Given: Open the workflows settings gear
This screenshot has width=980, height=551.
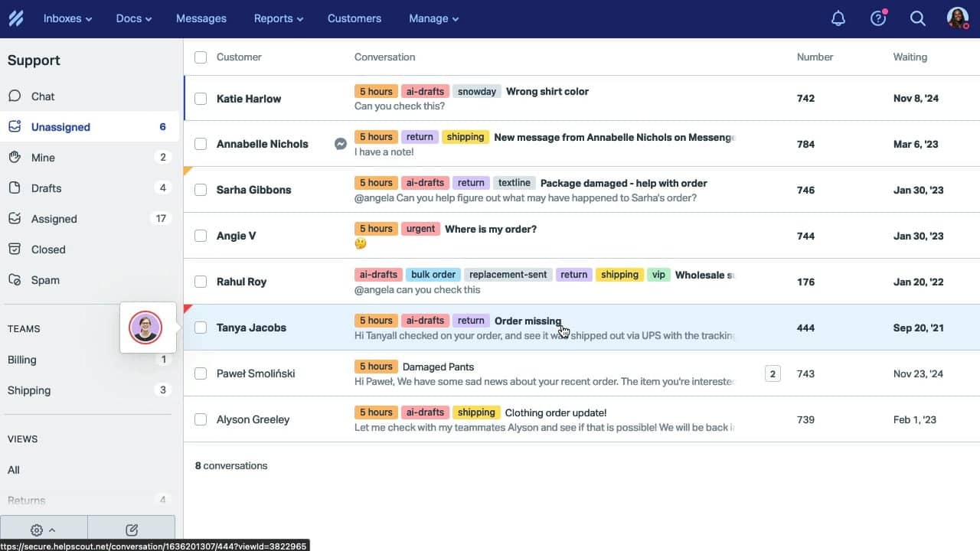Looking at the screenshot, I should click(37, 529).
